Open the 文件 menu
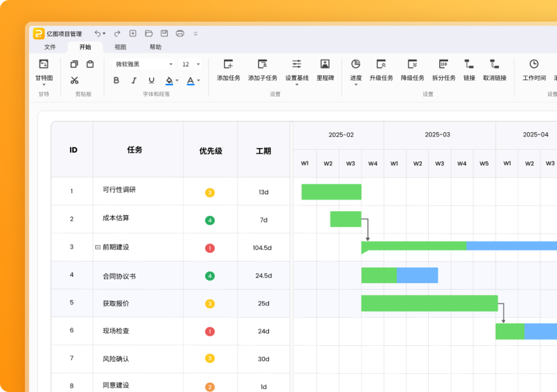This screenshot has height=392, width=557. tap(50, 47)
